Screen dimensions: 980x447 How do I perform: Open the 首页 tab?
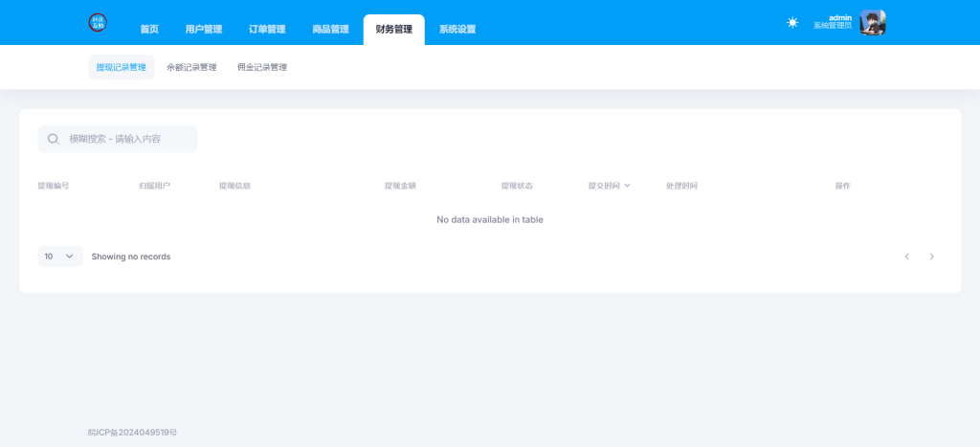[149, 30]
